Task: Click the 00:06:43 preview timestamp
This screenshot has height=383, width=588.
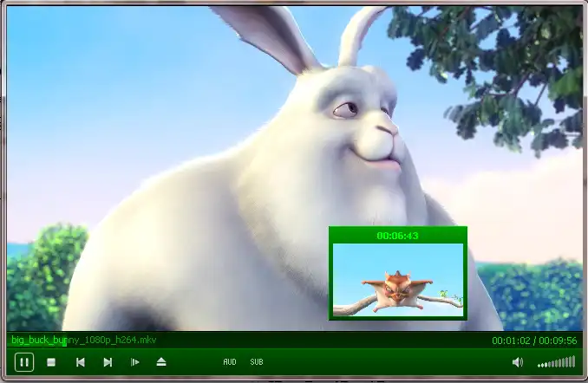Action: tap(397, 236)
